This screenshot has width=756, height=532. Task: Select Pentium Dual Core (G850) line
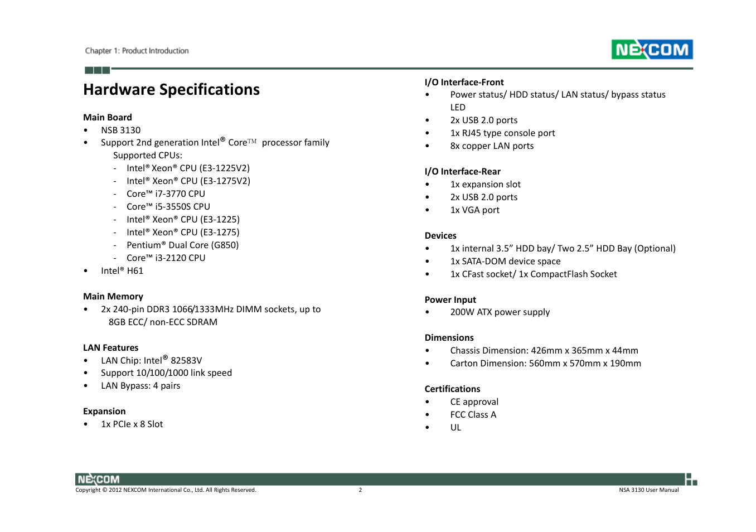click(182, 245)
